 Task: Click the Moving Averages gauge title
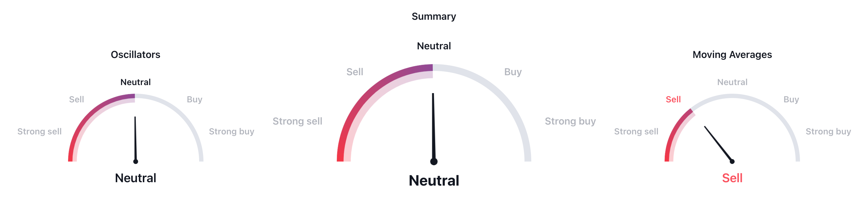point(732,55)
